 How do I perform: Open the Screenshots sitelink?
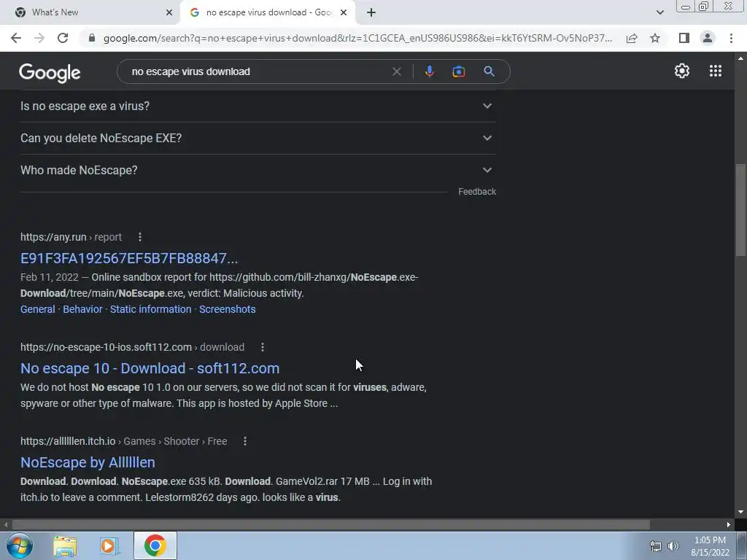click(228, 309)
